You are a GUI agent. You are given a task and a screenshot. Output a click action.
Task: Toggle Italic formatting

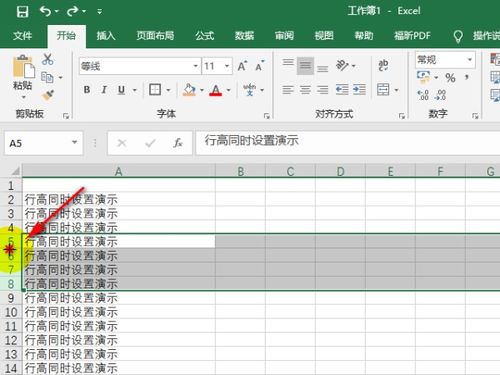[104, 90]
